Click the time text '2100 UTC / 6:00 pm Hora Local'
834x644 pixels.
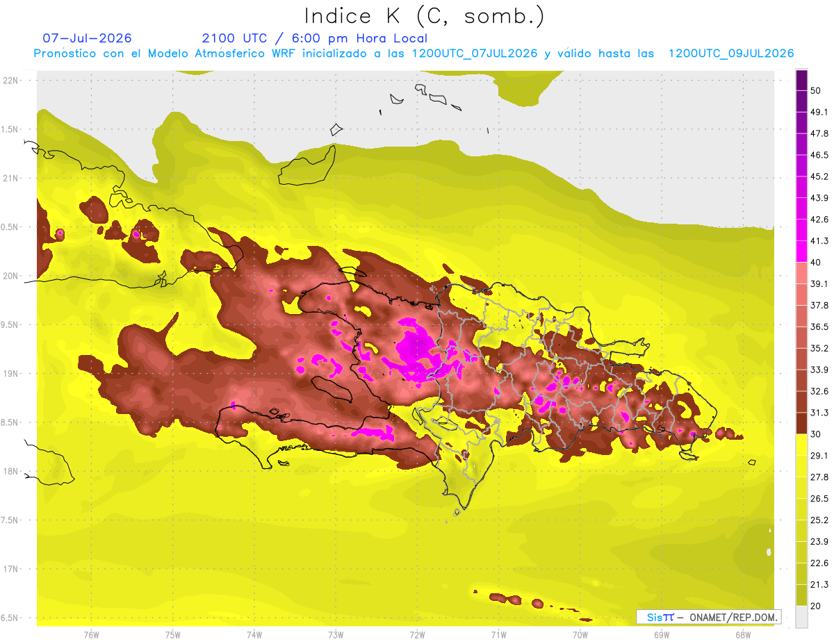[314, 38]
